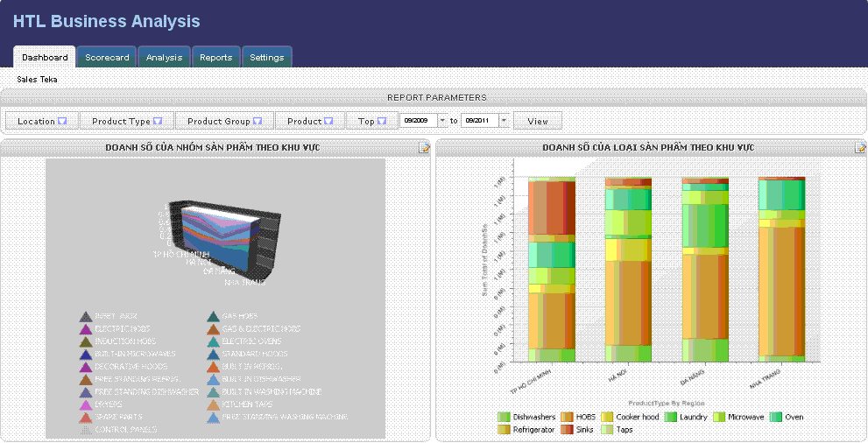Click the end date 09/2011 field
Image resolution: width=868 pixels, height=443 pixels.
pos(479,121)
